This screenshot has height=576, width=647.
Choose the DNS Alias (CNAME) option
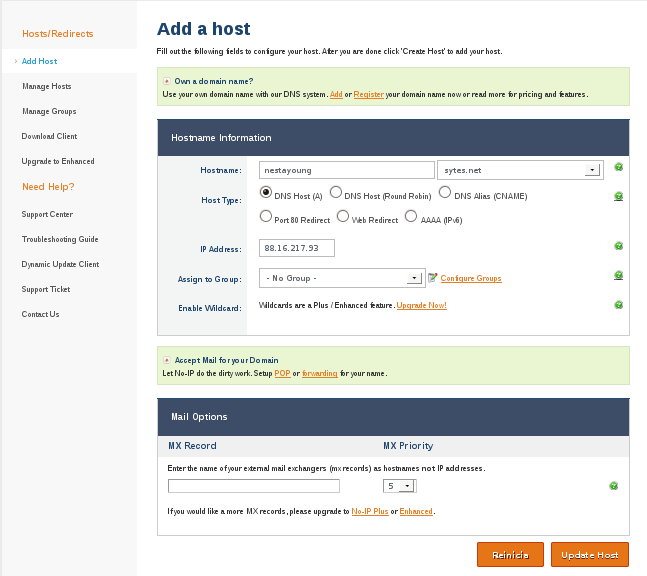tap(446, 193)
